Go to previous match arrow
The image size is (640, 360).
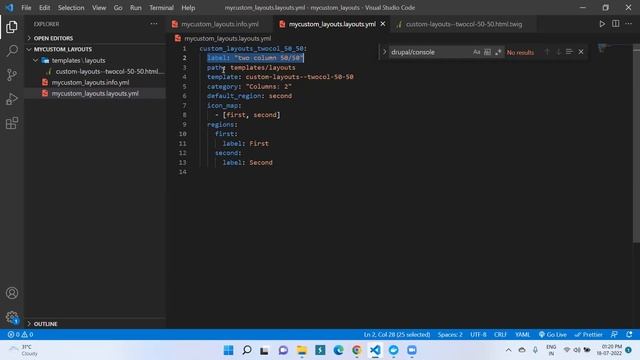pos(547,52)
